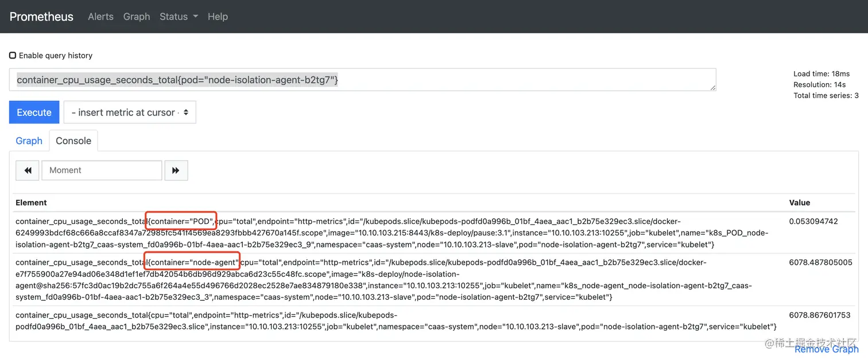The width and height of the screenshot is (868, 360).
Task: Click the resize handle of the query box
Action: point(713,88)
